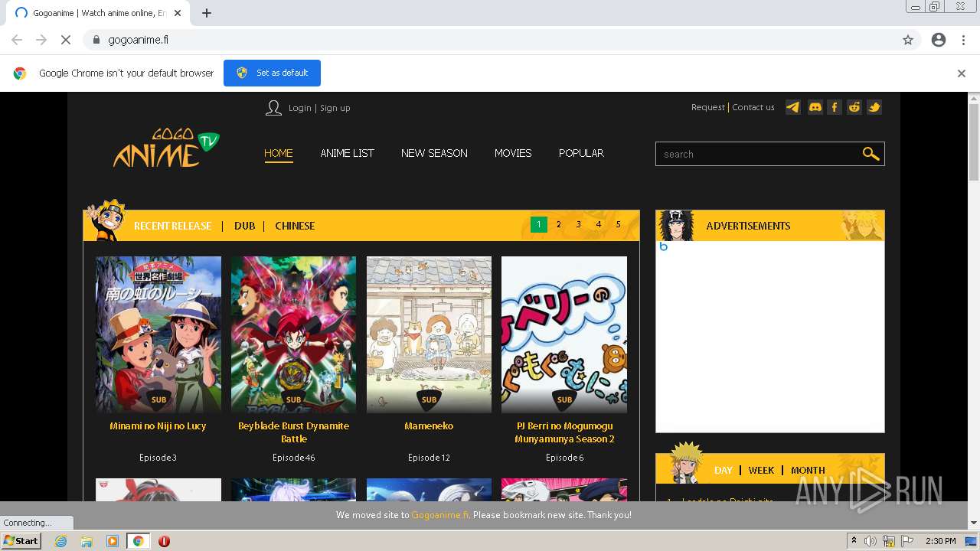This screenshot has width=980, height=551.
Task: Click the Gogoanime.fi link in notice bar
Action: pos(439,515)
